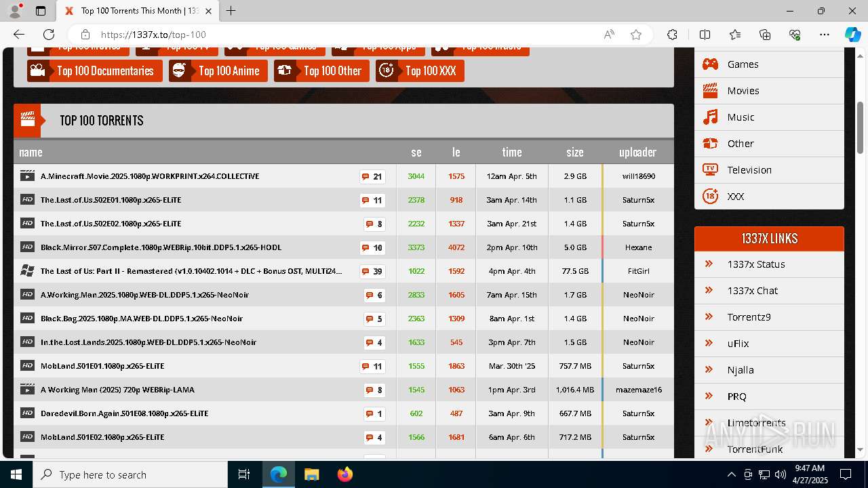Open In.the.Lost.Lands.2025 torrent link
Viewport: 868px width, 488px height.
coord(149,342)
